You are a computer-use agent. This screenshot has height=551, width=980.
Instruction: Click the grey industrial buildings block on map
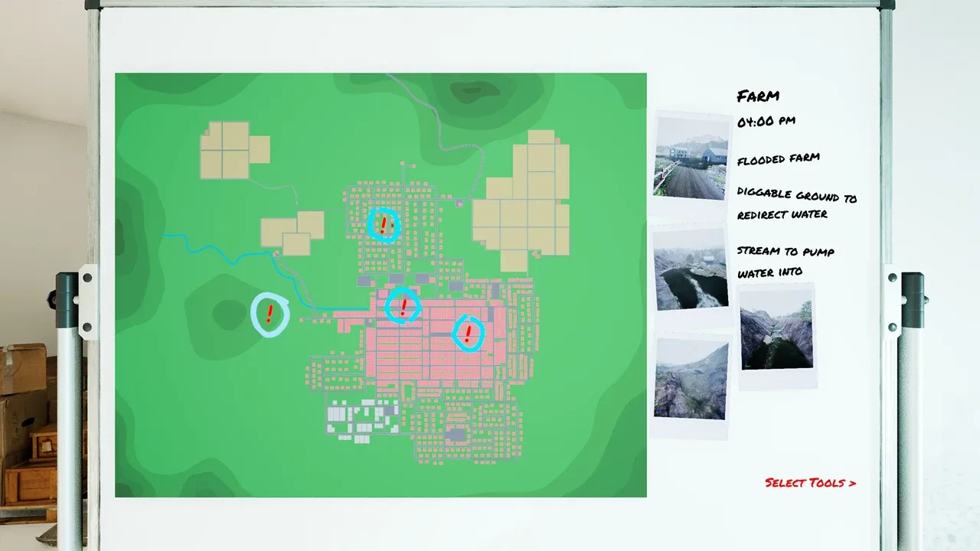pos(360,420)
